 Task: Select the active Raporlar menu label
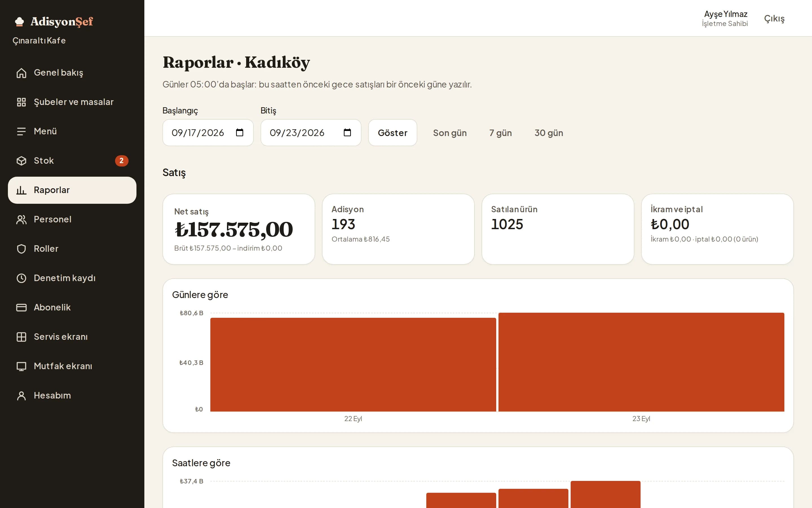tap(52, 190)
